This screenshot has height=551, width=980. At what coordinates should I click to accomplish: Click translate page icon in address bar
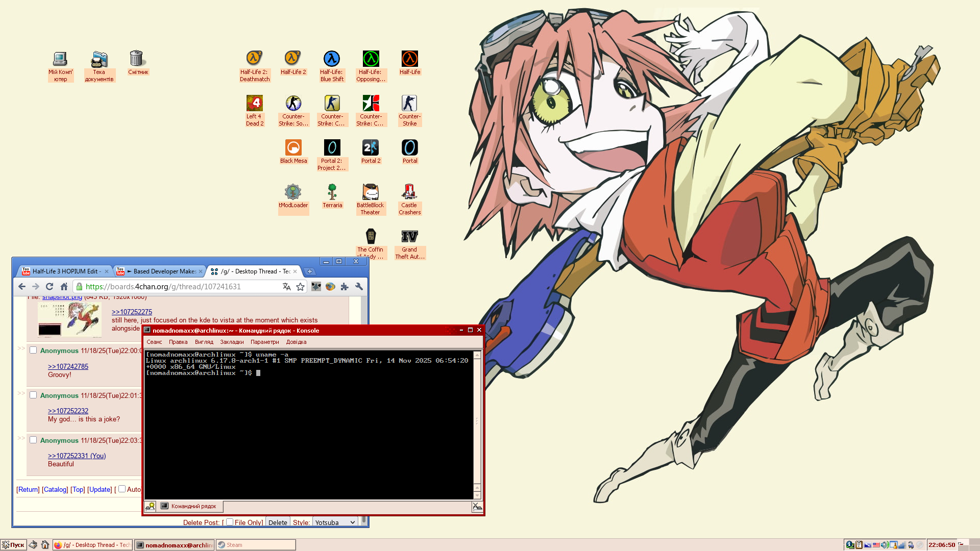tap(287, 287)
